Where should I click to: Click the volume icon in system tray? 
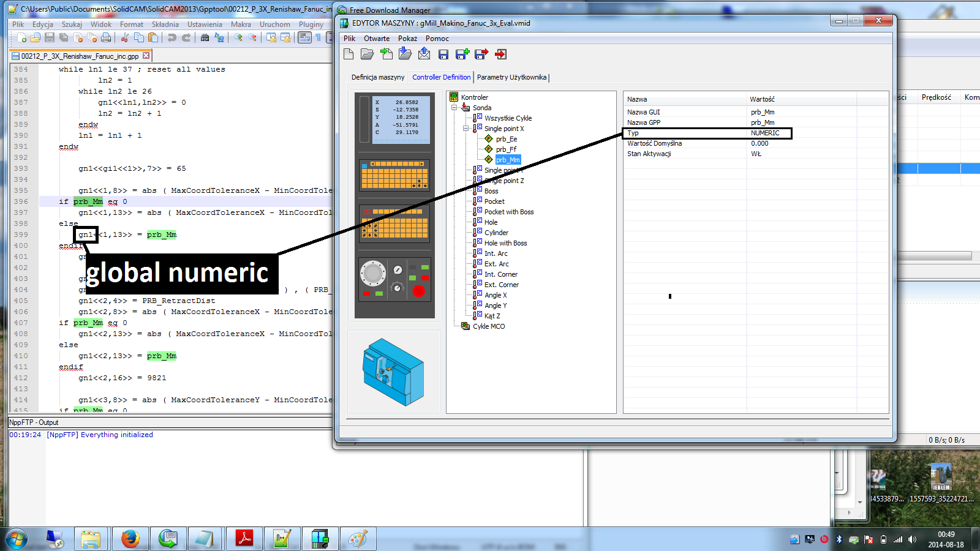(912, 539)
